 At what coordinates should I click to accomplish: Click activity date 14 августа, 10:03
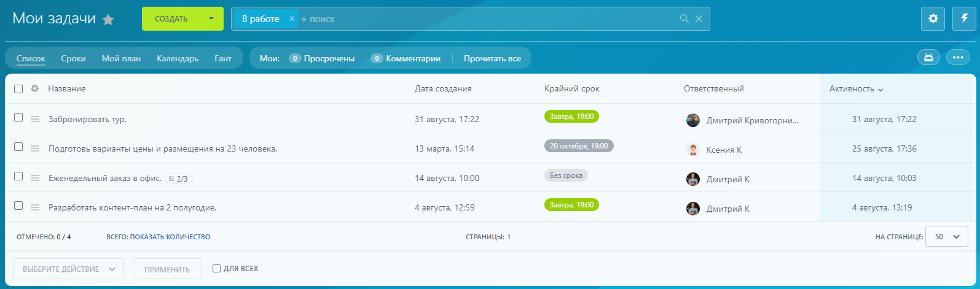click(x=884, y=179)
